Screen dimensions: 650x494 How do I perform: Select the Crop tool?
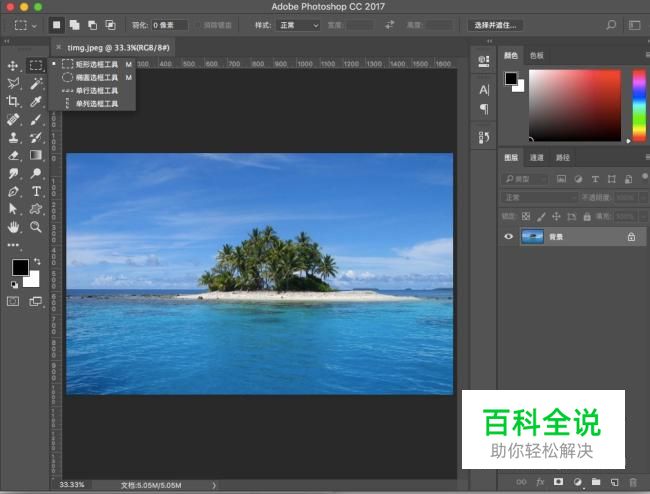pos(13,101)
